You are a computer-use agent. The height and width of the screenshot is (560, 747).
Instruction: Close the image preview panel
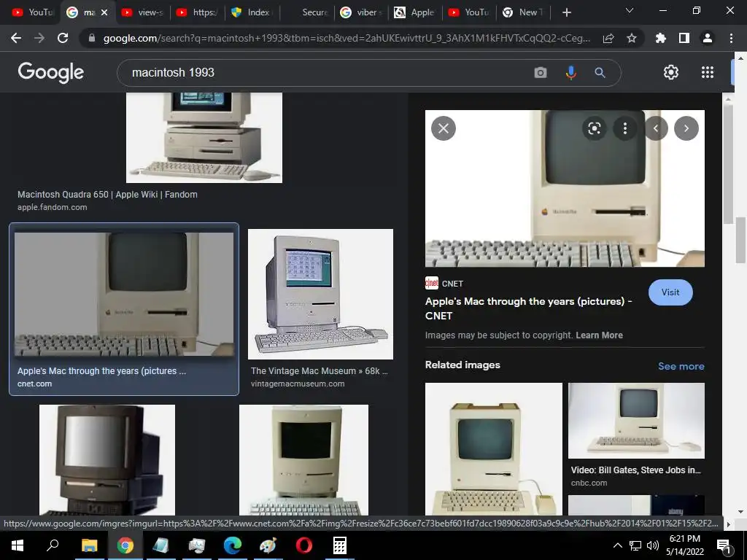[x=444, y=128]
